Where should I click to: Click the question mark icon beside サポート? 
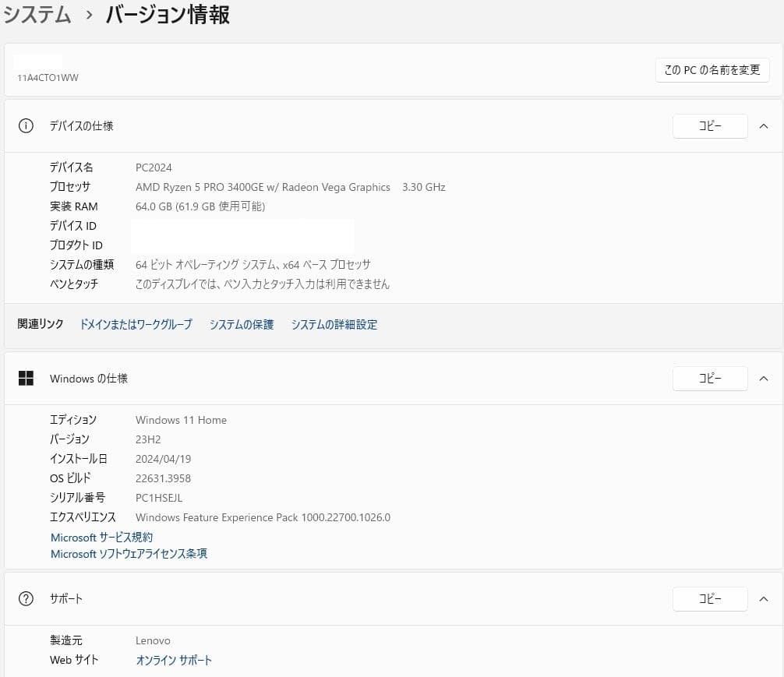(x=26, y=599)
